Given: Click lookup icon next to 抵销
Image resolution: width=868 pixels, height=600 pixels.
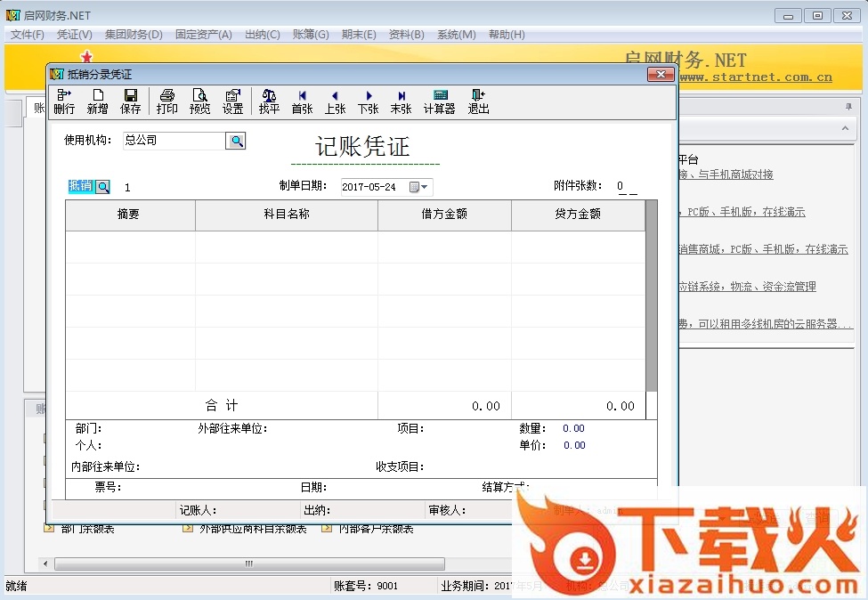Looking at the screenshot, I should [103, 187].
